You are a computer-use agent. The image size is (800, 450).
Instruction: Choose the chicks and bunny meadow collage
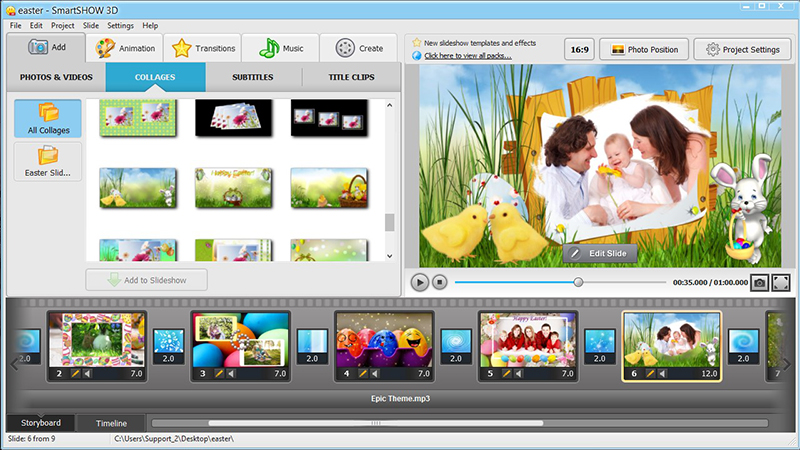tap(137, 188)
